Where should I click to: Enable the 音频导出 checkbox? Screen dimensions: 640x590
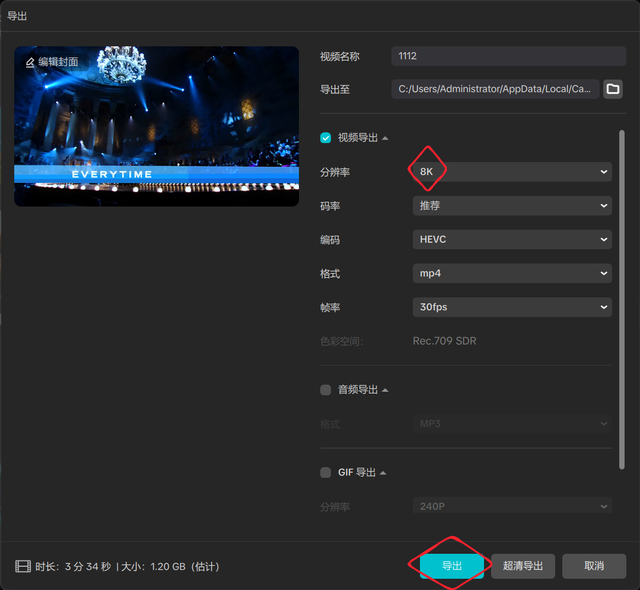tap(326, 390)
